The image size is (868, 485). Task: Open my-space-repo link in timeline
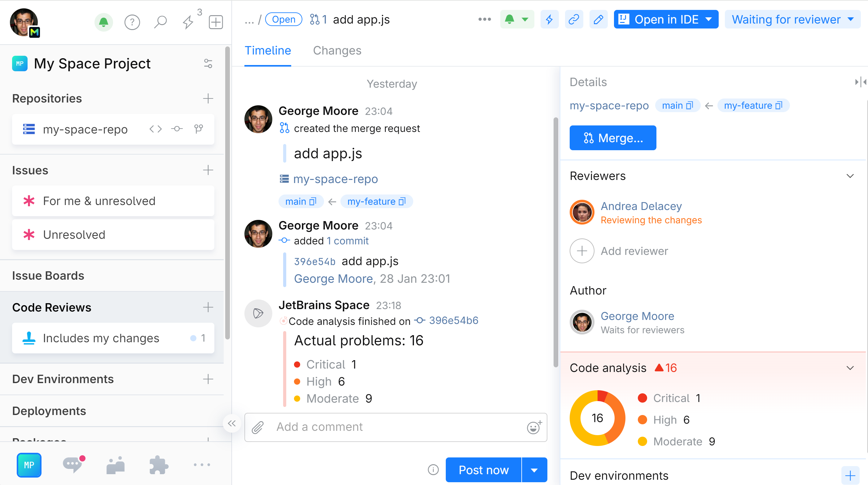pyautogui.click(x=335, y=179)
